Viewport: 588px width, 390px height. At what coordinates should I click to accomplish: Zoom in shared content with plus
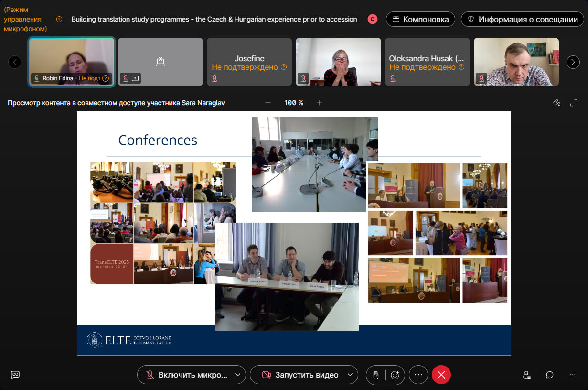320,103
